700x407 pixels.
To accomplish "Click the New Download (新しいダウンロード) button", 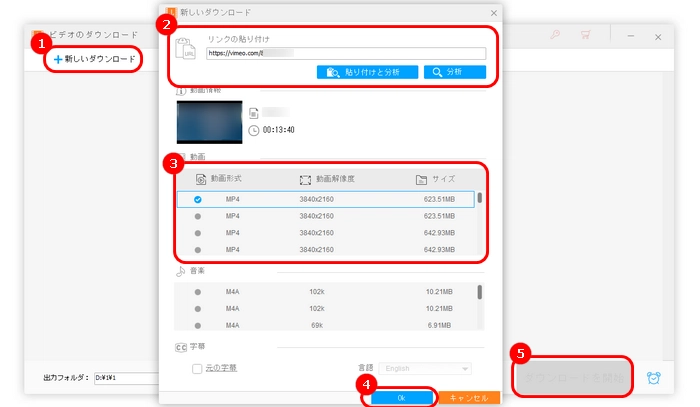I will click(94, 59).
